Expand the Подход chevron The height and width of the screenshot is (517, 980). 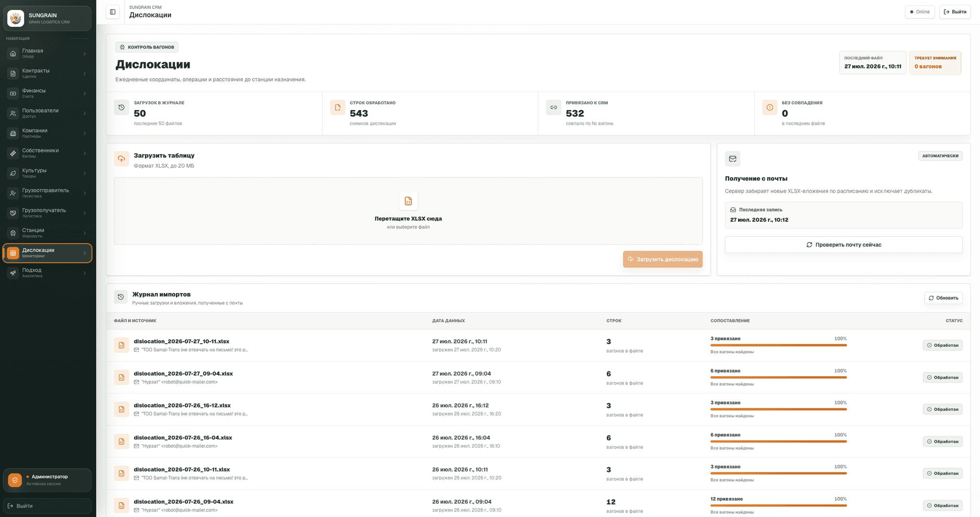85,273
